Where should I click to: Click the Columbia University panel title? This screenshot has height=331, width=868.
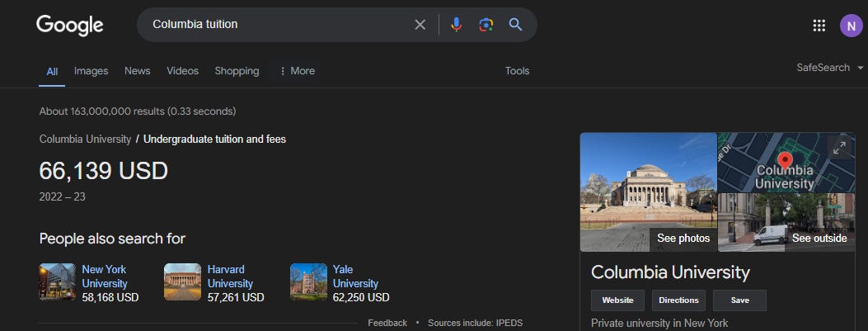pyautogui.click(x=670, y=272)
